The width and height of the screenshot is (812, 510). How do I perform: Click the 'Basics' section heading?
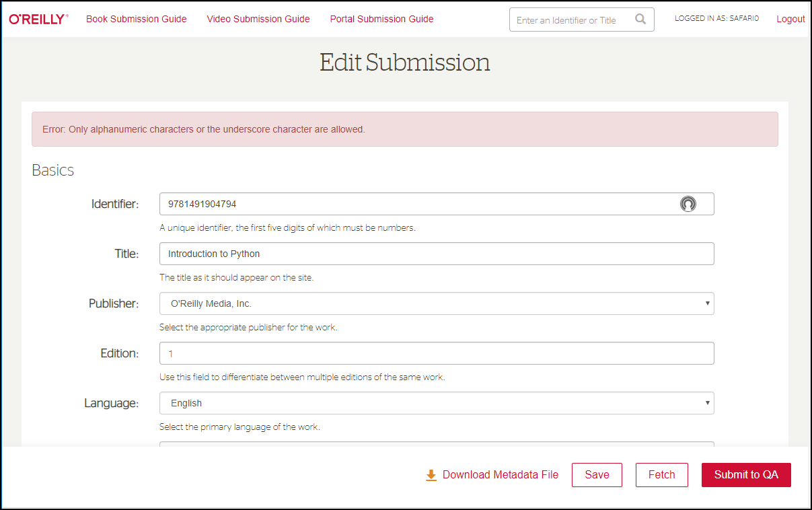point(53,170)
